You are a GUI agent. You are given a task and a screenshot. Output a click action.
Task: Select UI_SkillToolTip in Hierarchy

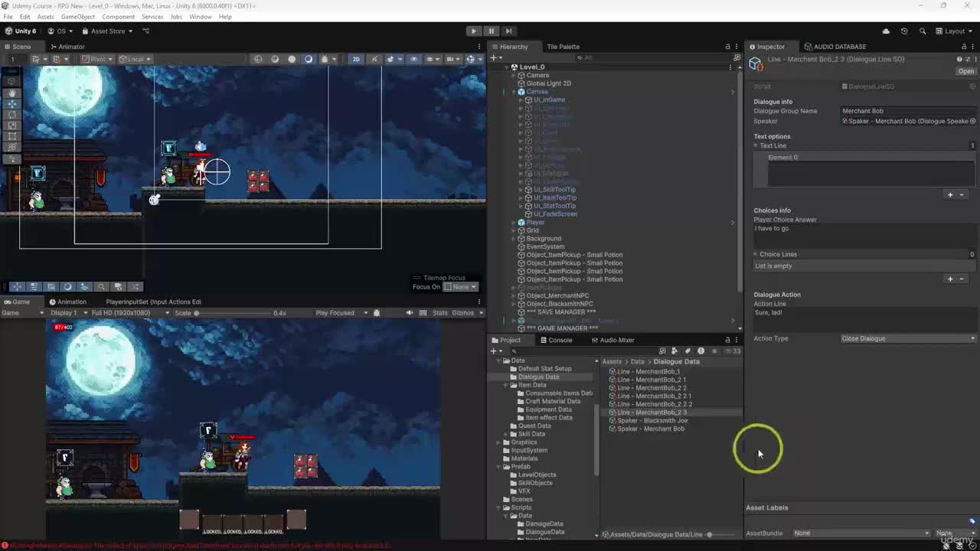pos(554,190)
